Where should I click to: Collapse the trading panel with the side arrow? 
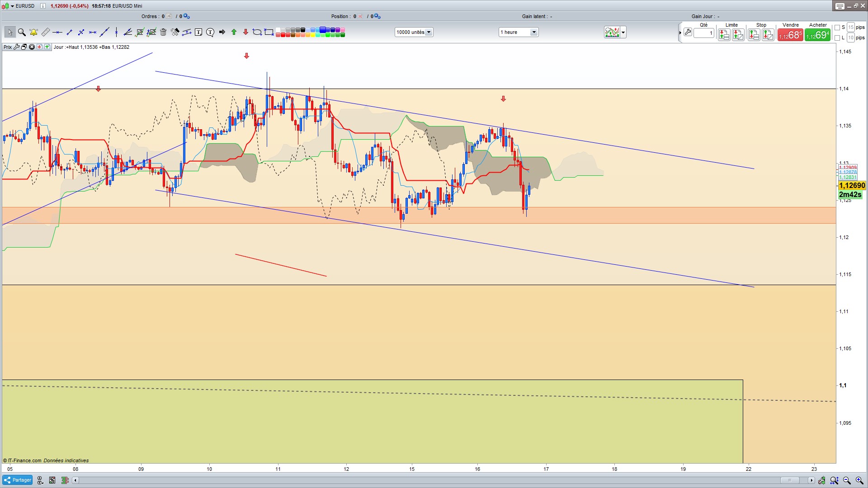(680, 33)
